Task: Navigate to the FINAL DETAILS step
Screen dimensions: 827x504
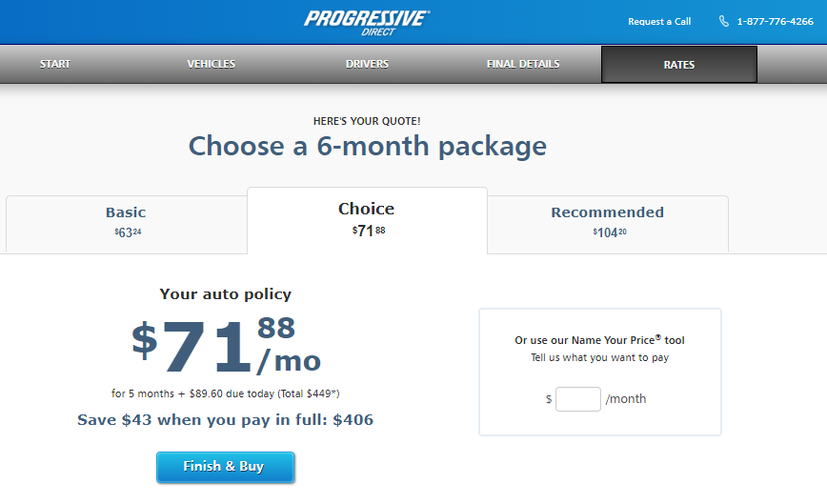Action: (523, 64)
